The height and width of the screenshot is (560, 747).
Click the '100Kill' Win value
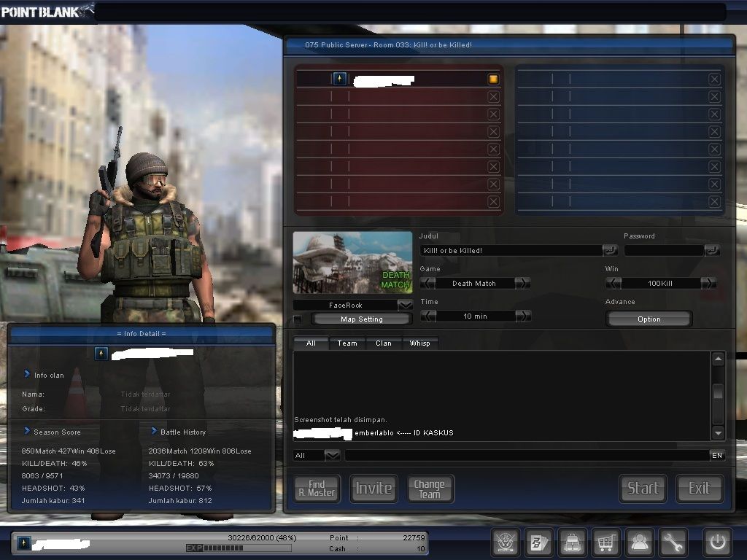point(660,284)
